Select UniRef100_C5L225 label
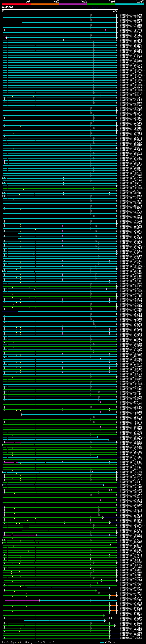 click(x=131, y=583)
